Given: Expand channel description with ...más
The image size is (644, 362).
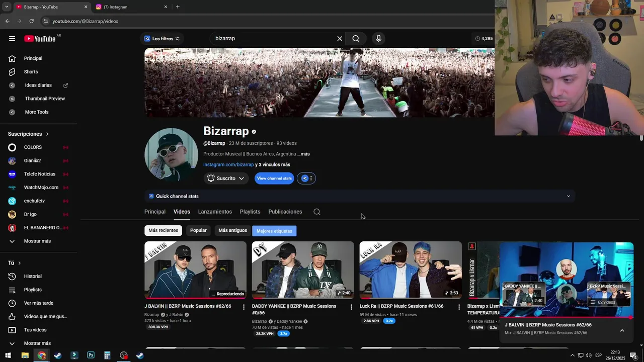Looking at the screenshot, I should click(x=303, y=154).
